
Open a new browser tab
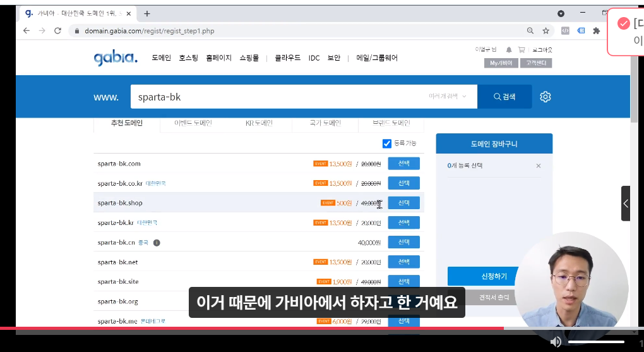[x=146, y=13]
